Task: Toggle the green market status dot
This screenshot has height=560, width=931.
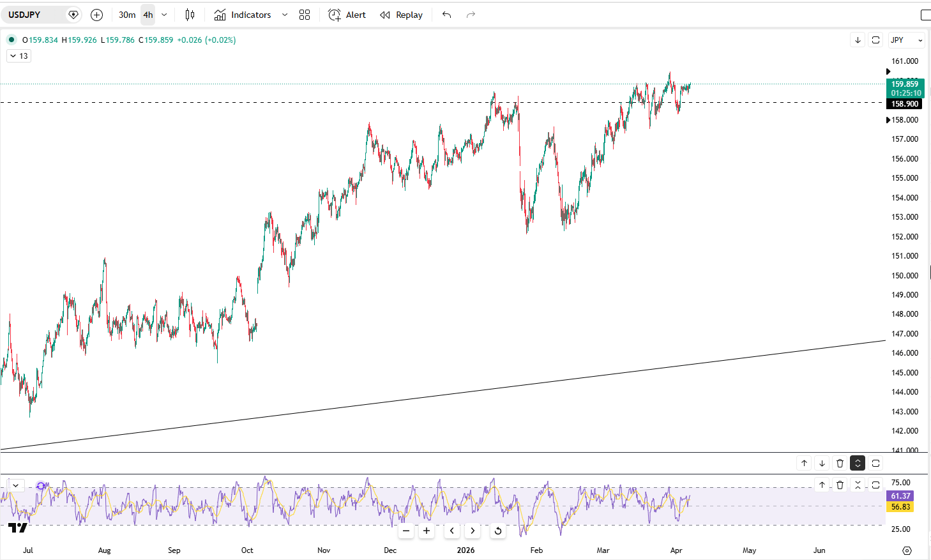Action: tap(11, 40)
